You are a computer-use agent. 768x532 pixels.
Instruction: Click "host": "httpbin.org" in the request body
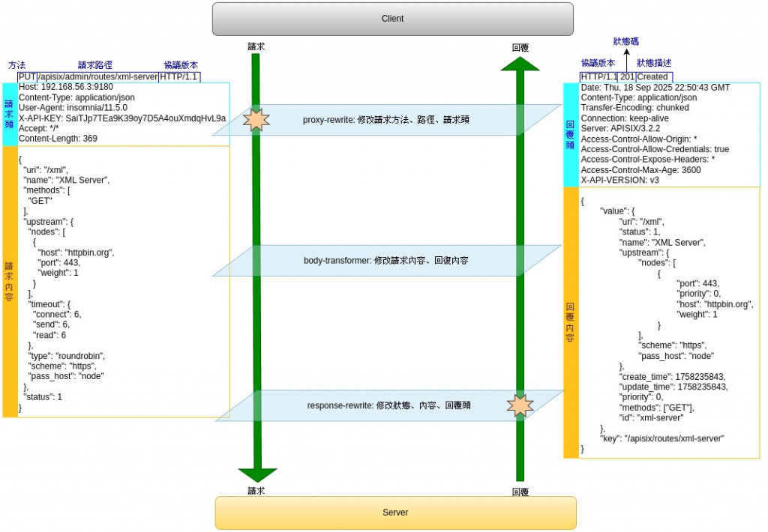tap(76, 253)
